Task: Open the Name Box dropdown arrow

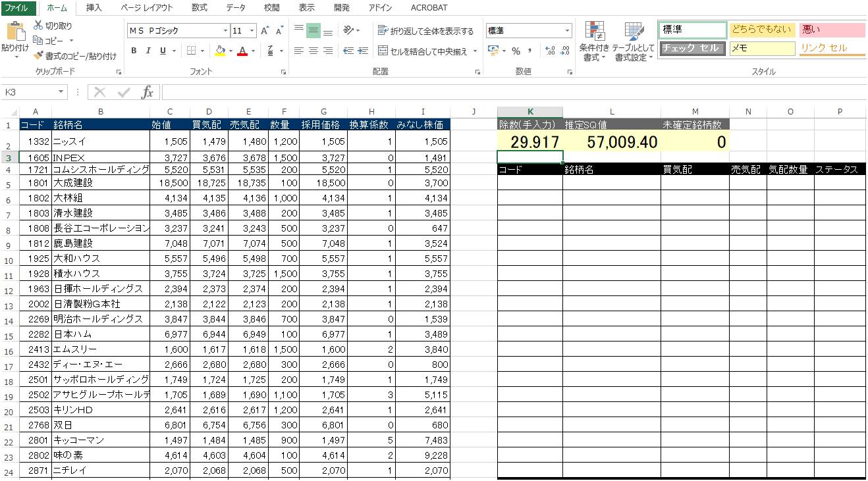Action: coord(61,92)
